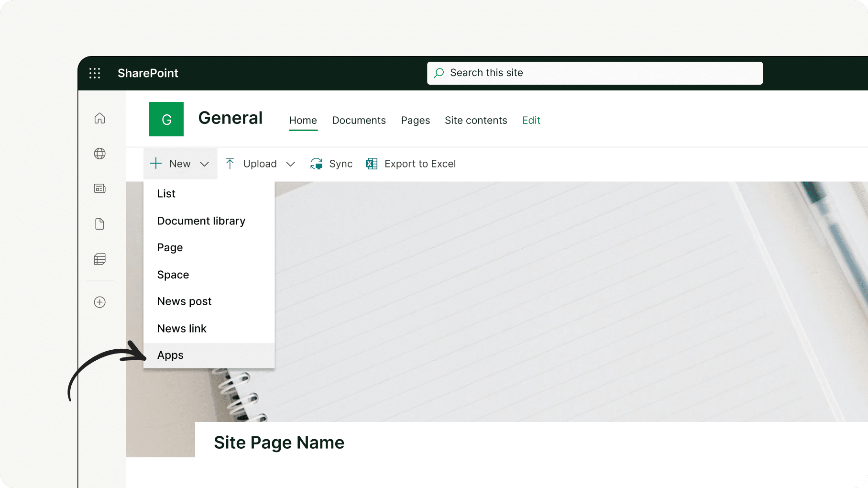Click the Upload button label
868x488 pixels.
coord(260,164)
